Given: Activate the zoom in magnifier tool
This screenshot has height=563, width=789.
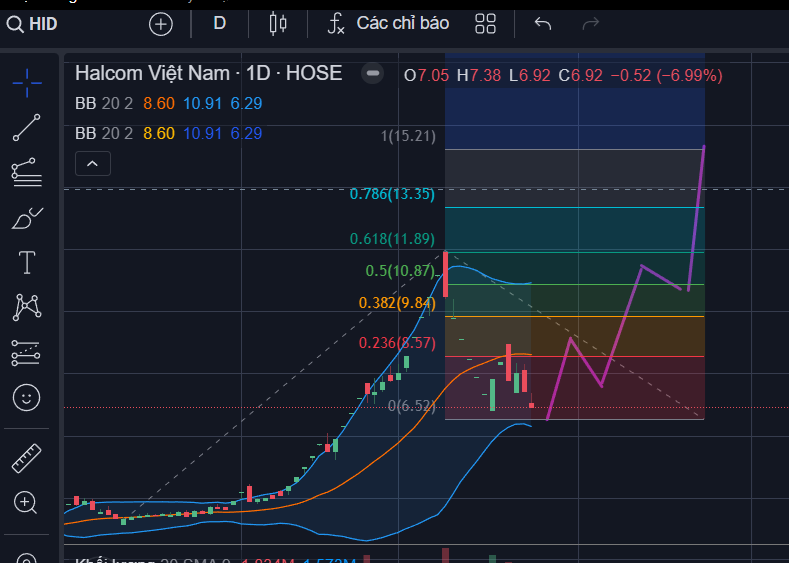Looking at the screenshot, I should coord(27,502).
